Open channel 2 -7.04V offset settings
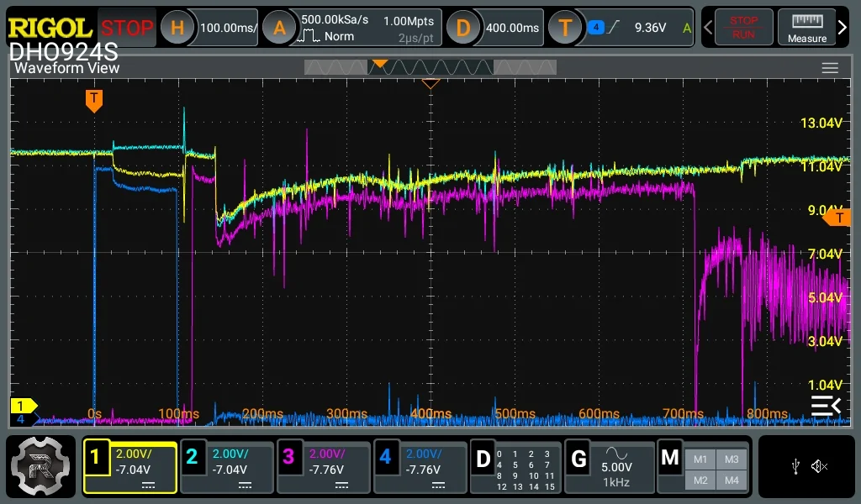Screen dimensions: 861x504 point(230,470)
